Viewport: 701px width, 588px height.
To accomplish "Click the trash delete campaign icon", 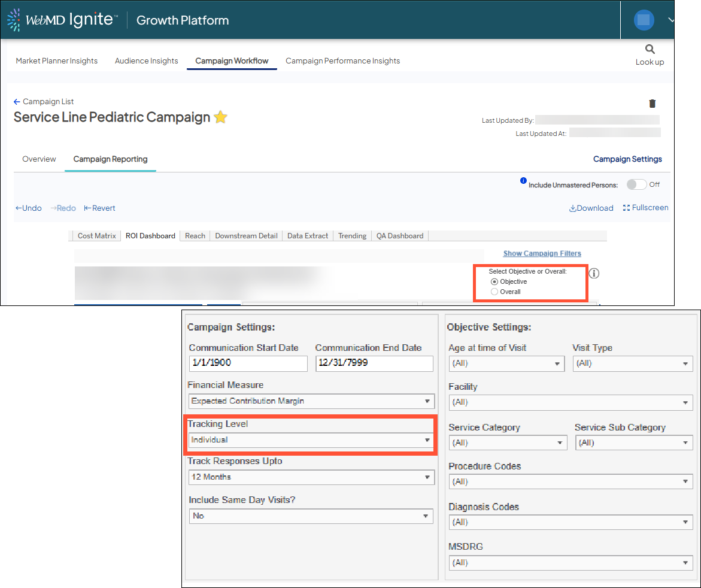I will 652,104.
